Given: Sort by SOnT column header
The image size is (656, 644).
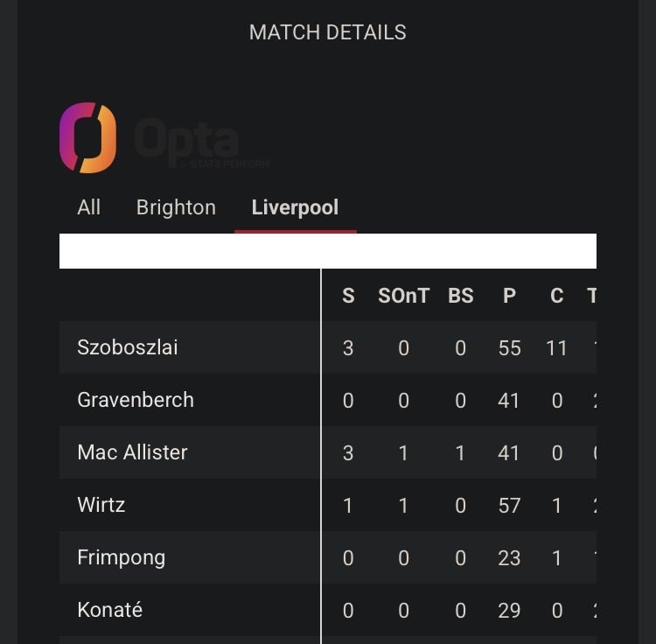Looking at the screenshot, I should tap(403, 296).
